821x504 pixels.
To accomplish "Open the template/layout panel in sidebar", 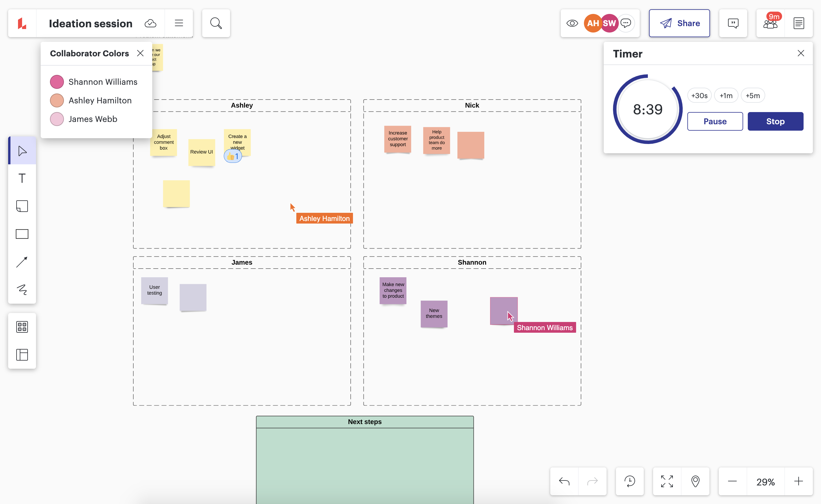I will pyautogui.click(x=22, y=354).
